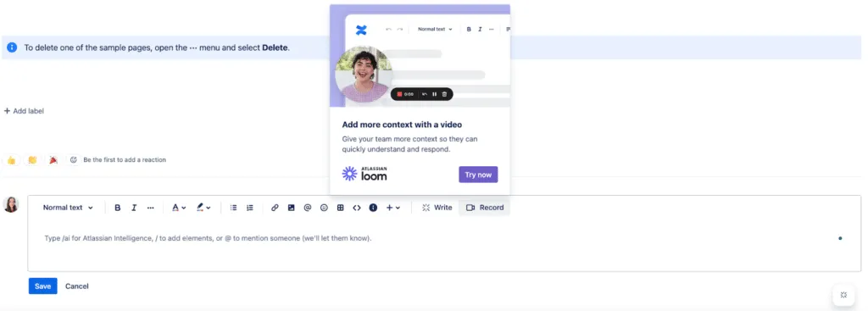React with thumbs up emoji

click(x=11, y=160)
